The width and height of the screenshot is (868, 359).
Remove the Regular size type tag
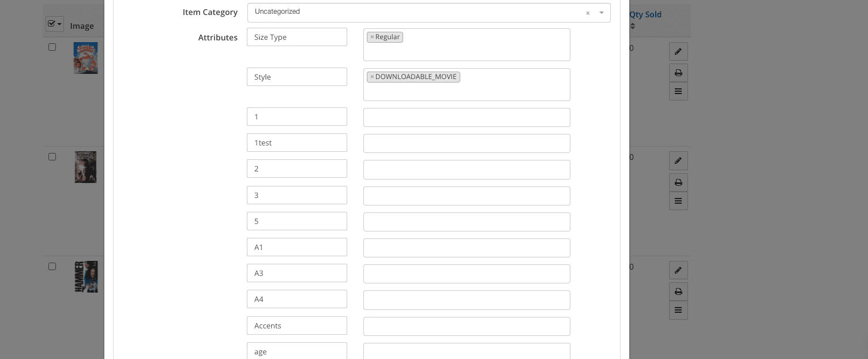coord(372,37)
